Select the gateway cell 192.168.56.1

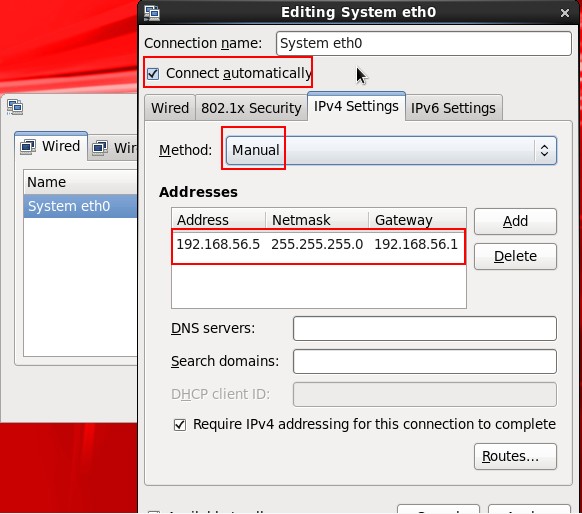pyautogui.click(x=416, y=245)
